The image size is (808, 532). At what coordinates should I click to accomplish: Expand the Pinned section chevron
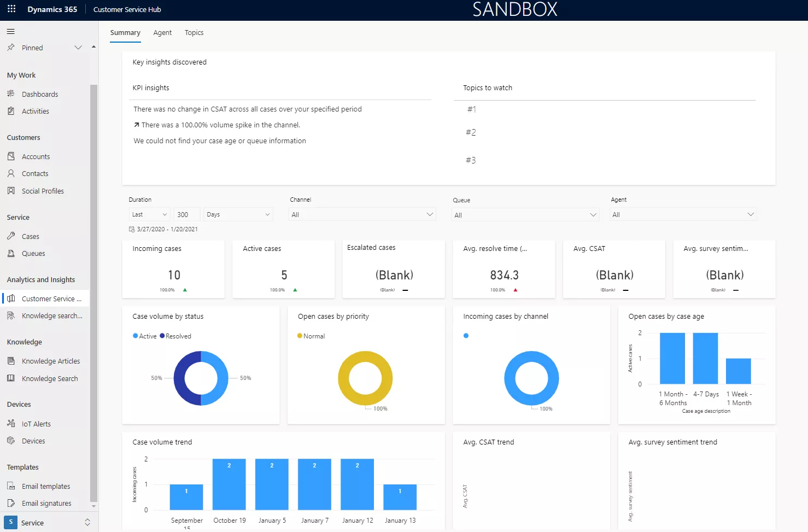pyautogui.click(x=78, y=48)
